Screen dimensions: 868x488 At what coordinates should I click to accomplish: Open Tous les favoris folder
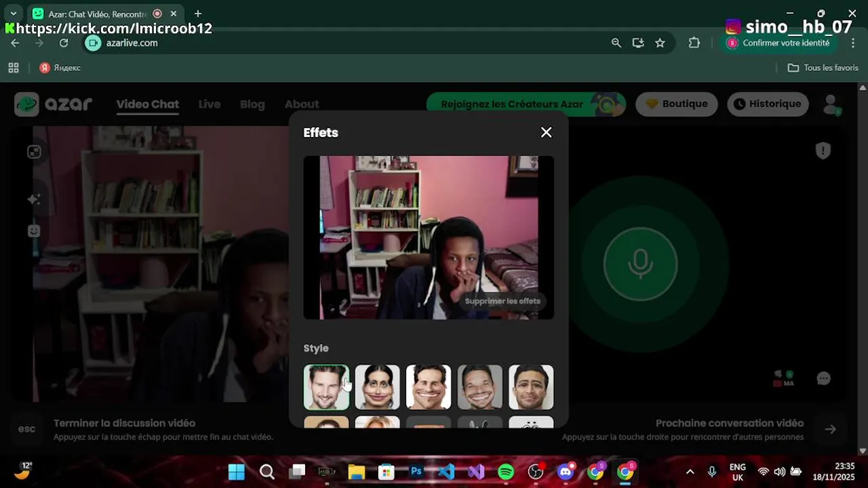[x=823, y=68]
